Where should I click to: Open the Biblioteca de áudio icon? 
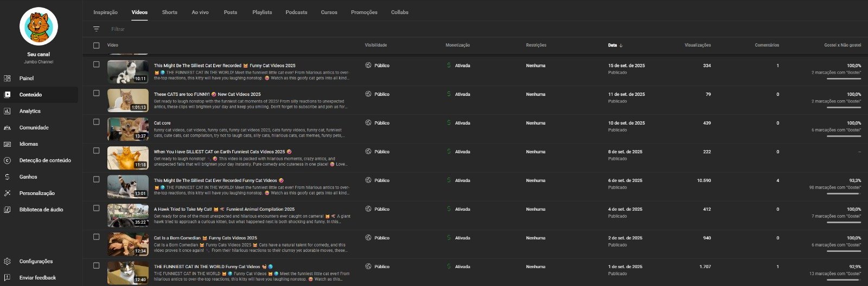point(7,210)
